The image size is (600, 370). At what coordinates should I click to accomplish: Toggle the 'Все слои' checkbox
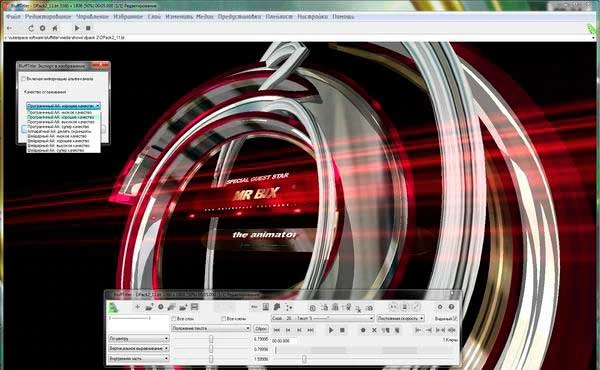click(x=174, y=318)
